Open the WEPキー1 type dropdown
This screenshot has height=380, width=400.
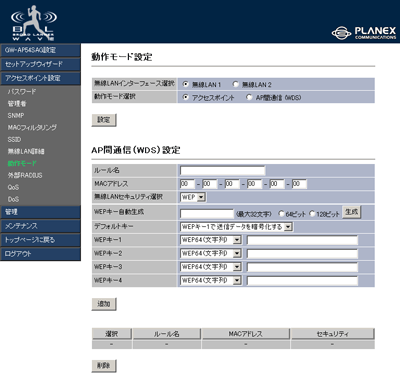pos(211,240)
